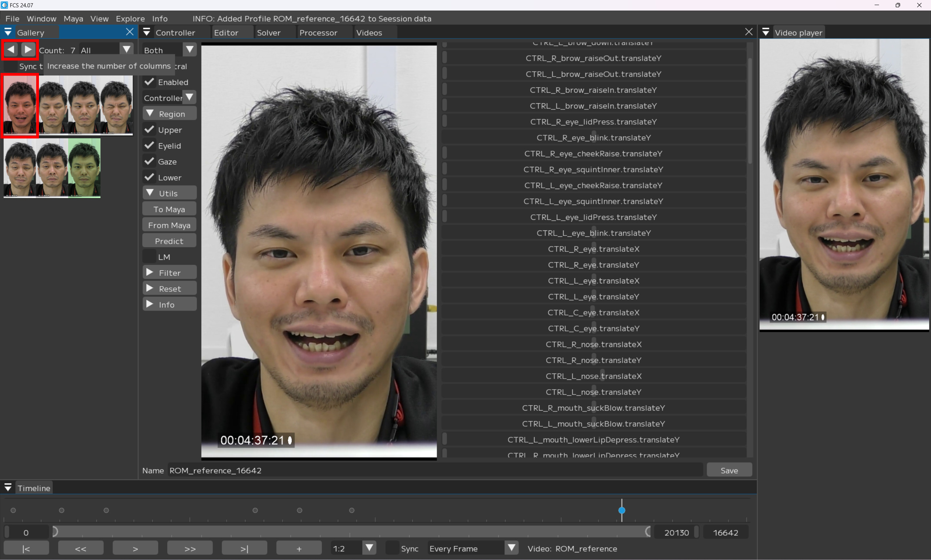Open the Timeline panel menu triangle
The width and height of the screenshot is (931, 560).
8,488
